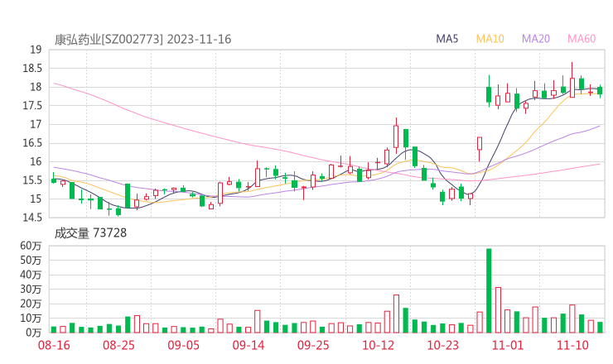Click the 60万 volume axis label
Image resolution: width=613 pixels, height=364 pixels.
[31, 246]
